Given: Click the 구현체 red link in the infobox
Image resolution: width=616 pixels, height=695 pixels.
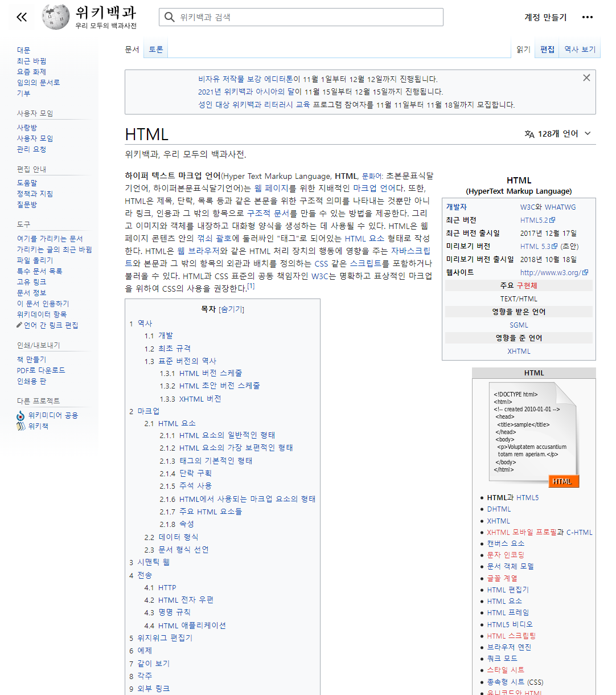Looking at the screenshot, I should pos(527,286).
